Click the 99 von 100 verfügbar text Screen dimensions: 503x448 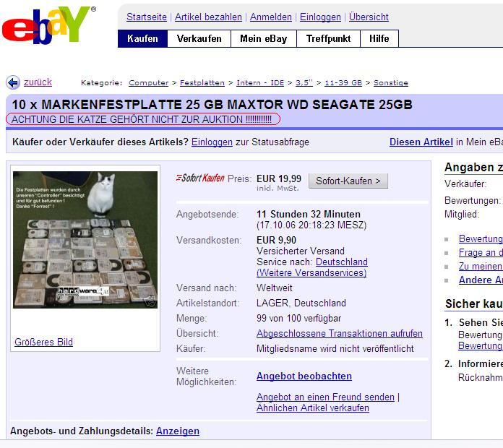(298, 319)
